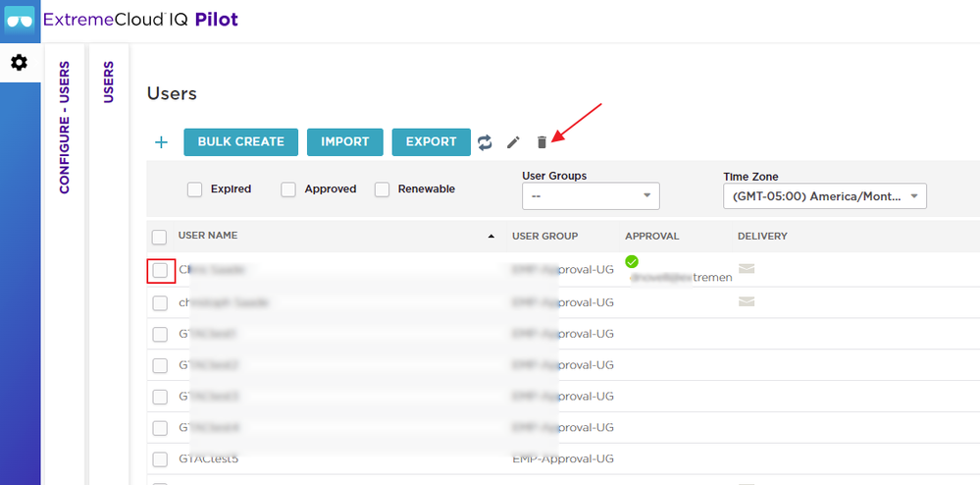Image resolution: width=980 pixels, height=485 pixels.
Task: Enable the Expired filter checkbox
Action: click(x=195, y=189)
